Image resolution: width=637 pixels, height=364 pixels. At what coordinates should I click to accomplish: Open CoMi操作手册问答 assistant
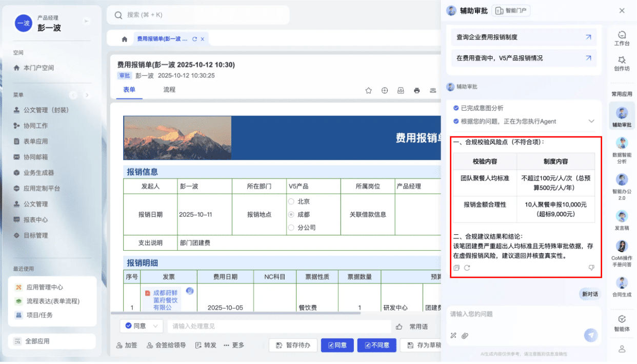point(622,253)
